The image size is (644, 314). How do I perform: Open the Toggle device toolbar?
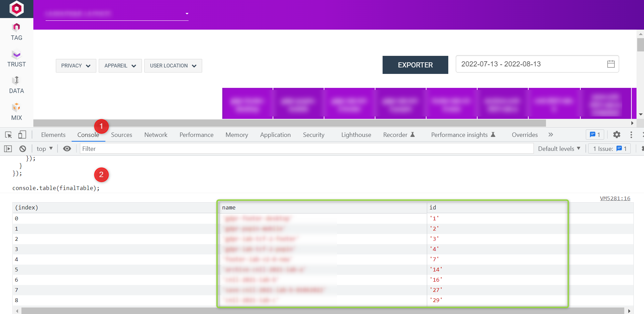(22, 135)
